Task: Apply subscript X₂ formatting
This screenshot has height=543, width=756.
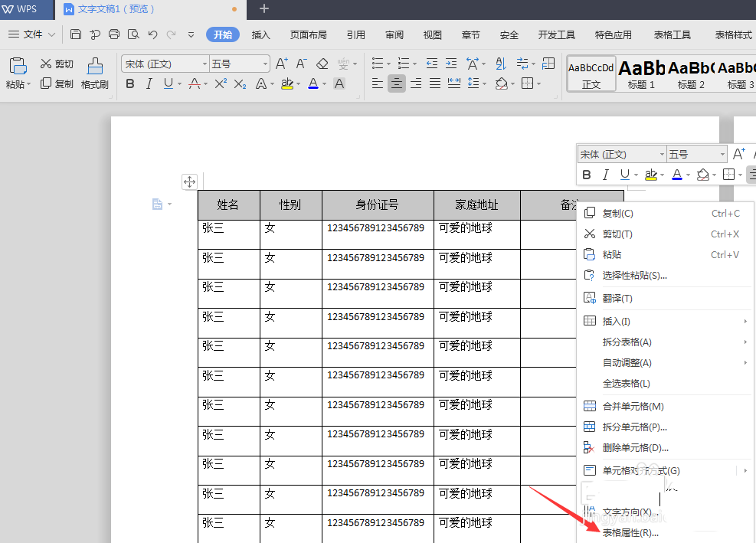Action: pyautogui.click(x=240, y=84)
